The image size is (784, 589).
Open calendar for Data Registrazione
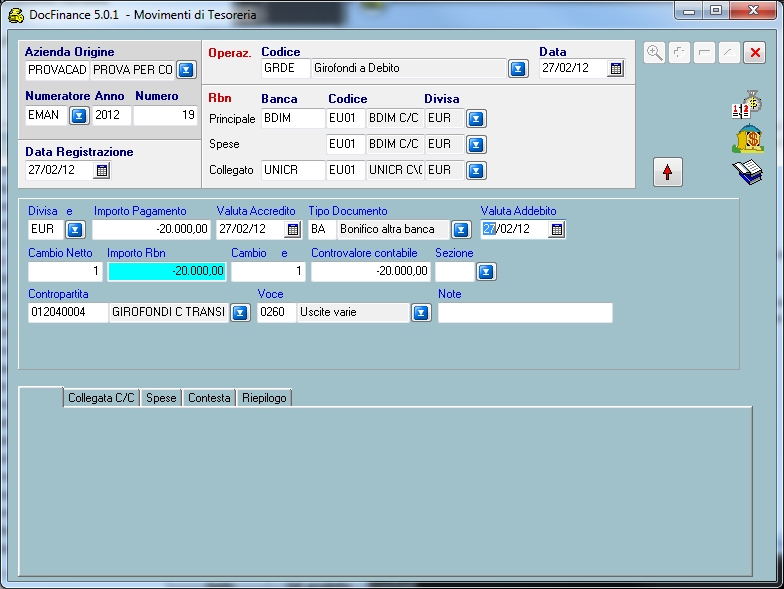tap(101, 171)
